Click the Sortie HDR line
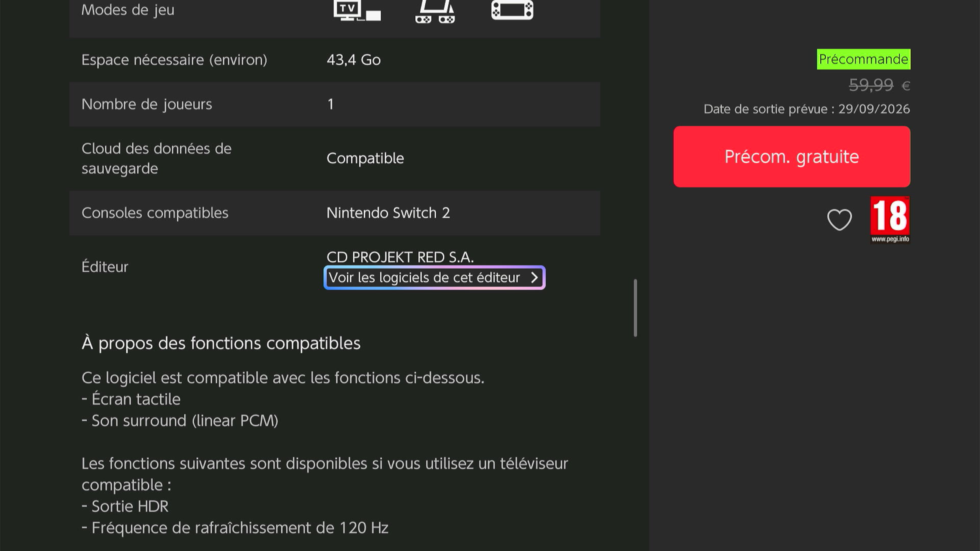The image size is (980, 551). [x=125, y=506]
